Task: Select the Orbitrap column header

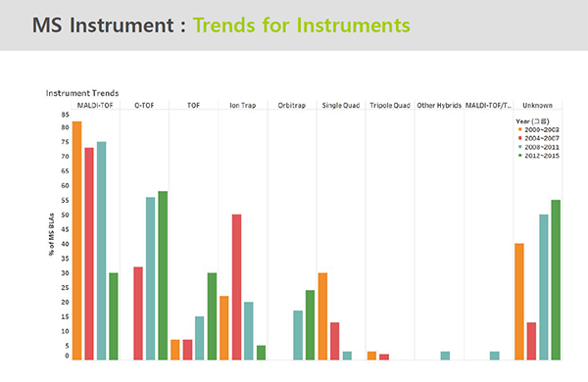Action: [x=292, y=106]
